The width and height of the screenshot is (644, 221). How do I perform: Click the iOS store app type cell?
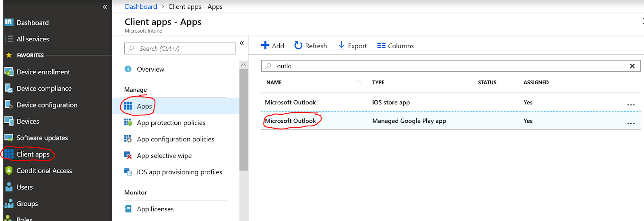pos(391,102)
